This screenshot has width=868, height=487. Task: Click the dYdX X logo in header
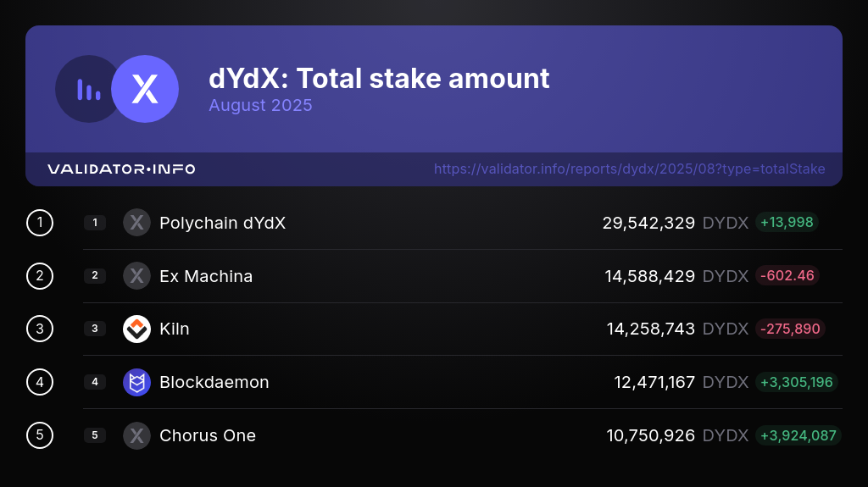146,89
